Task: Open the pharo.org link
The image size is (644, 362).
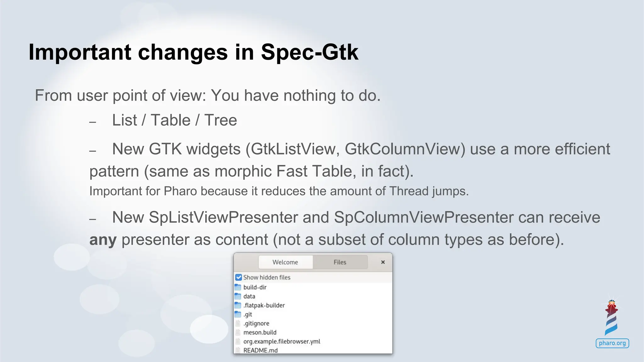Action: [612, 343]
